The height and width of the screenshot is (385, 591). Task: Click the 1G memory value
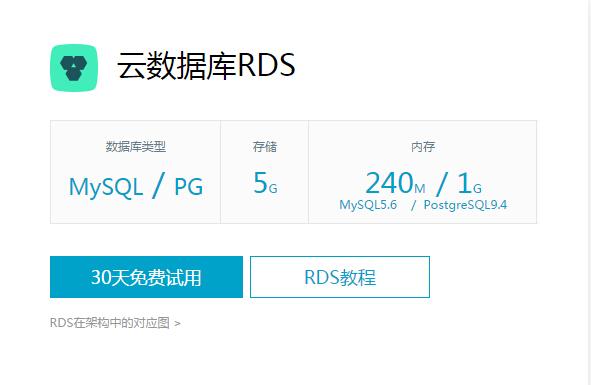click(469, 183)
